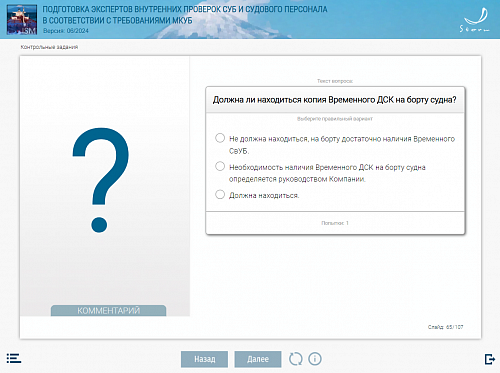Click the 'Контрольные задания' section label
The width and height of the screenshot is (500, 373).
click(x=49, y=47)
